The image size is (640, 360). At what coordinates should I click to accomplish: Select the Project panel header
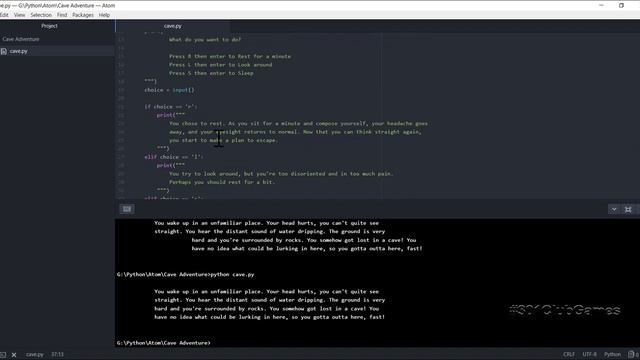[49, 26]
